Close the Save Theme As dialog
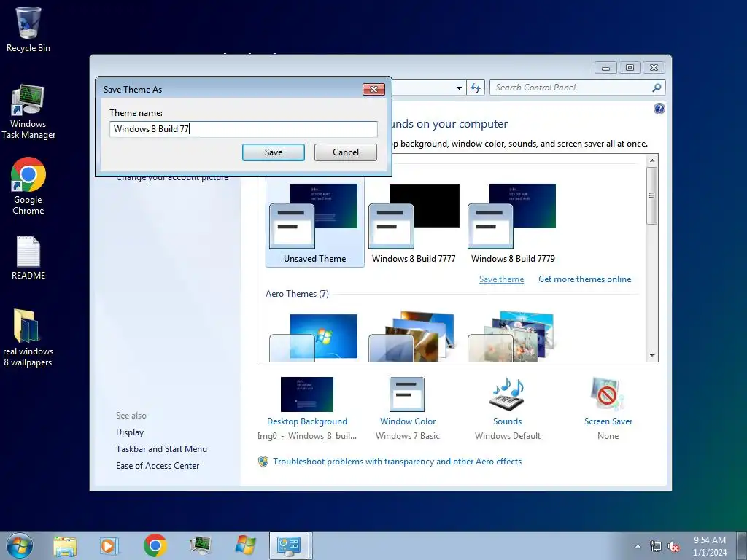 374,89
